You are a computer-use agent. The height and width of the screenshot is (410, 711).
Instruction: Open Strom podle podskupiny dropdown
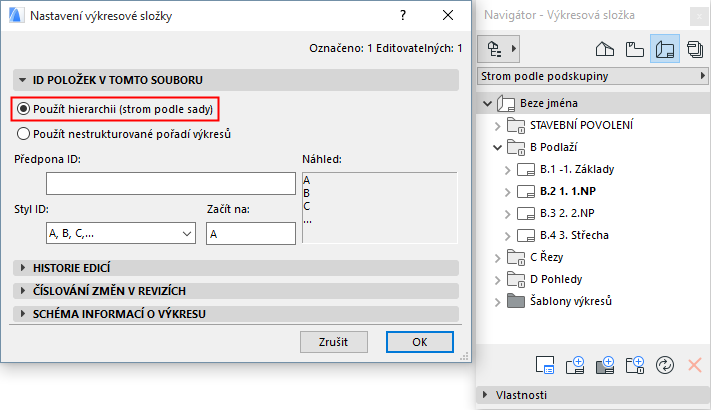pyautogui.click(x=593, y=76)
